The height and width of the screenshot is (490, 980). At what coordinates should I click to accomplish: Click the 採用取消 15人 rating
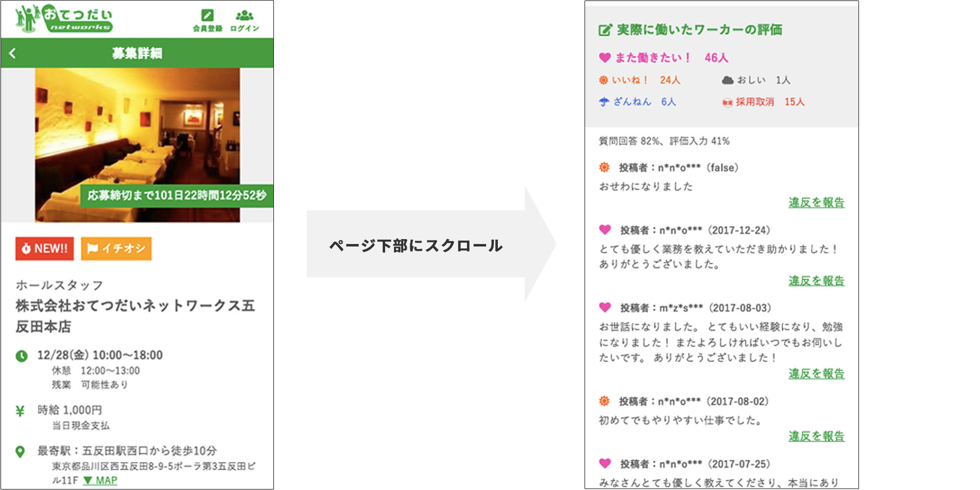tap(770, 102)
